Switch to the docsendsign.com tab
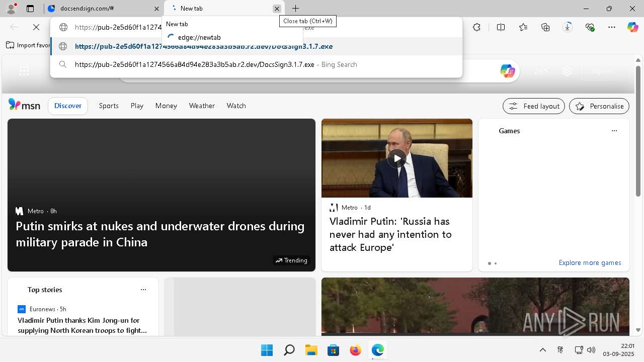Screen dimensions: 644x362 (104, 9)
